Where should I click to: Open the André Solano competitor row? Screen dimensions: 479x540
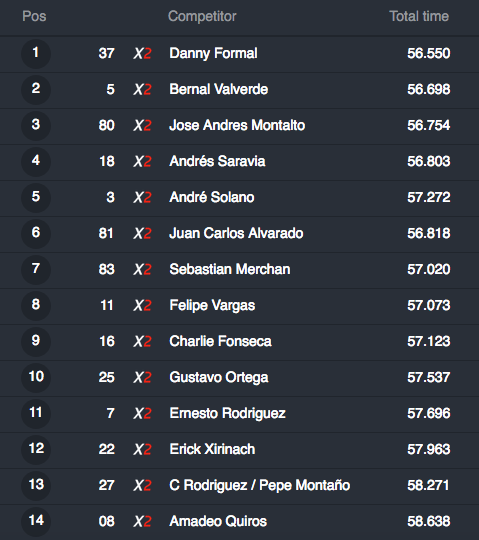point(239,198)
